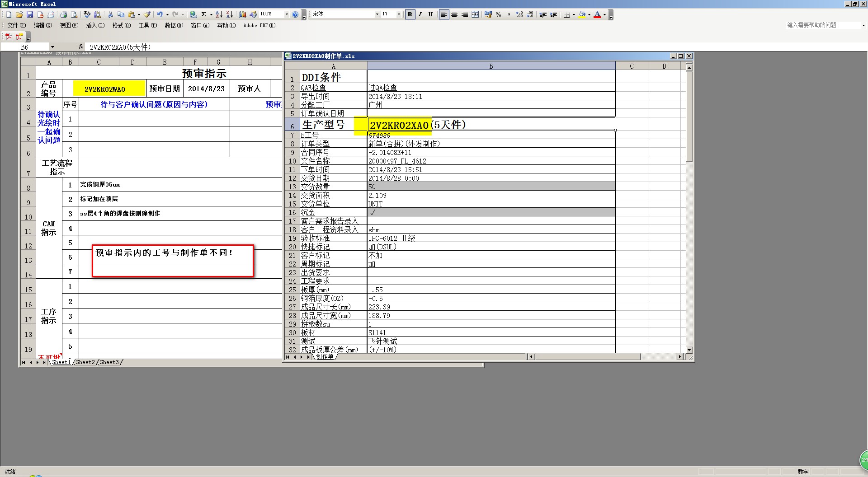Open the 插入(I) menu
The height and width of the screenshot is (477, 868).
pyautogui.click(x=95, y=25)
